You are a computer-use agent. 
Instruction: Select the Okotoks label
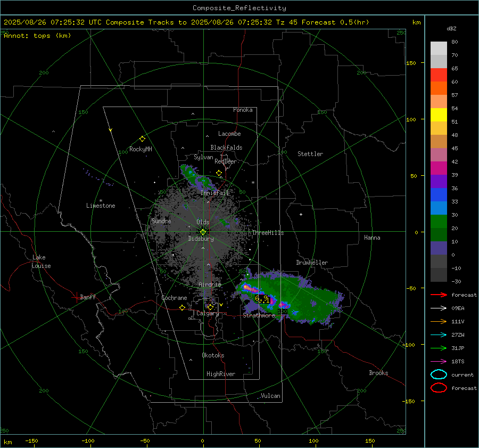[213, 355]
